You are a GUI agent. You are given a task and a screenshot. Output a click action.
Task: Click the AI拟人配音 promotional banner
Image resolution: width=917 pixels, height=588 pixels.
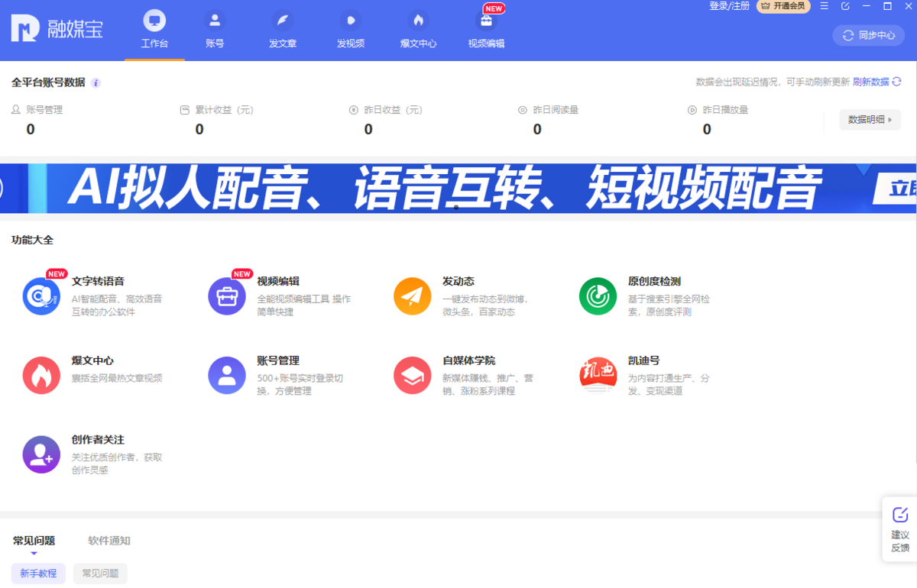[x=458, y=188]
